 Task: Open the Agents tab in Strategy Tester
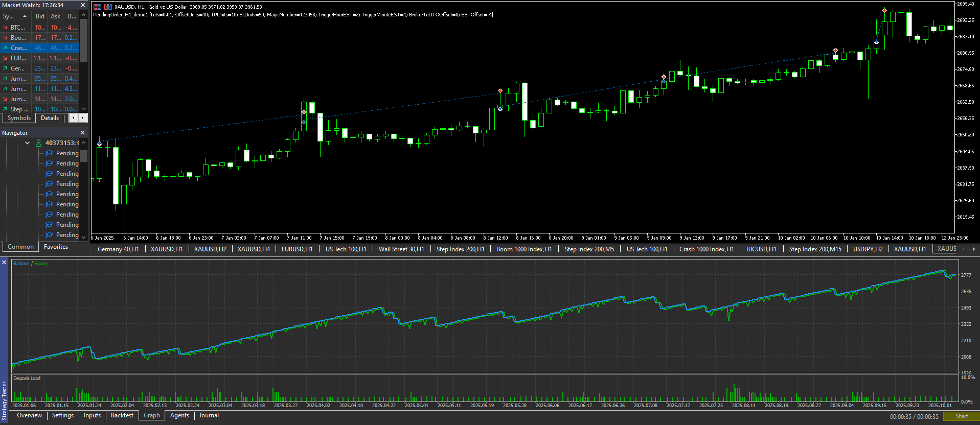pyautogui.click(x=179, y=415)
